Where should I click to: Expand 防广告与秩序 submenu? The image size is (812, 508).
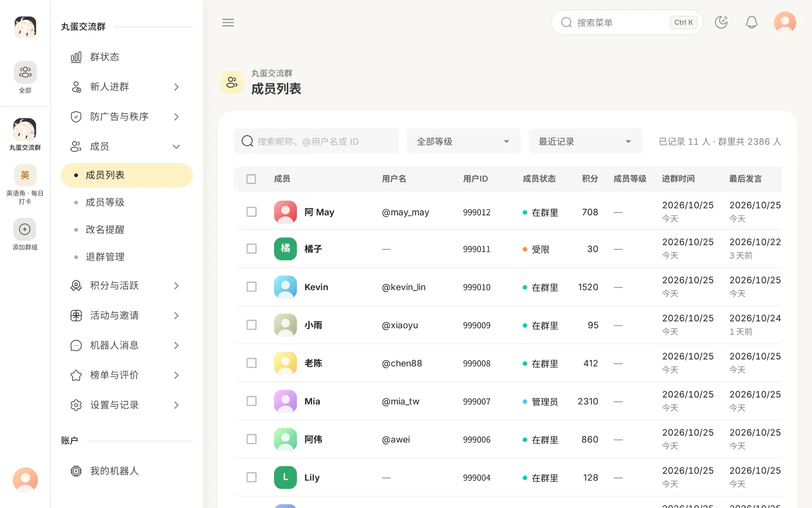click(x=127, y=117)
